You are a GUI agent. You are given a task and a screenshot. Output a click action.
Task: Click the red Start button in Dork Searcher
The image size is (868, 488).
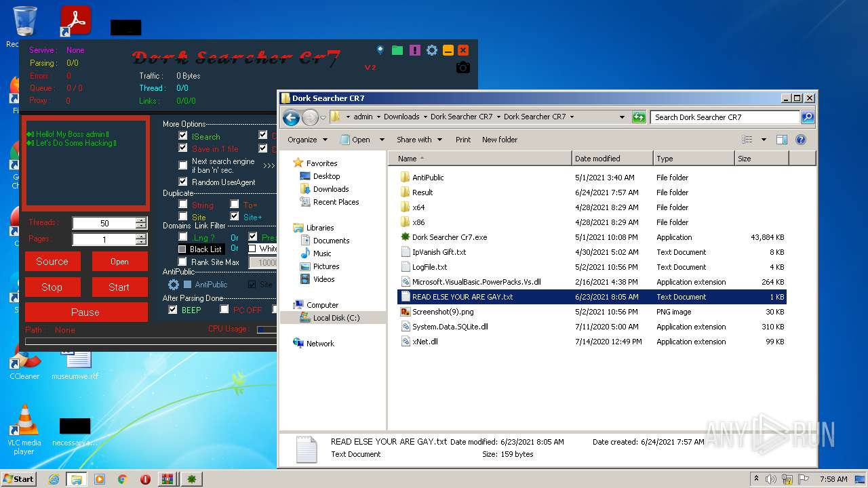tap(119, 287)
